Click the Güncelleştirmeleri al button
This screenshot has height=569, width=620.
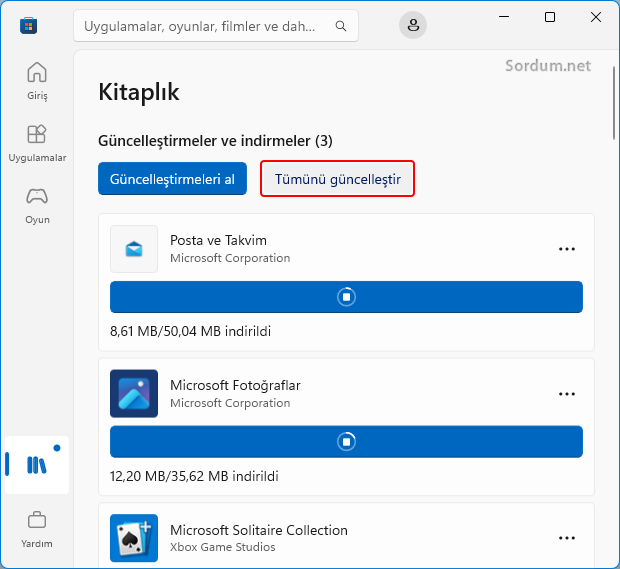[172, 179]
